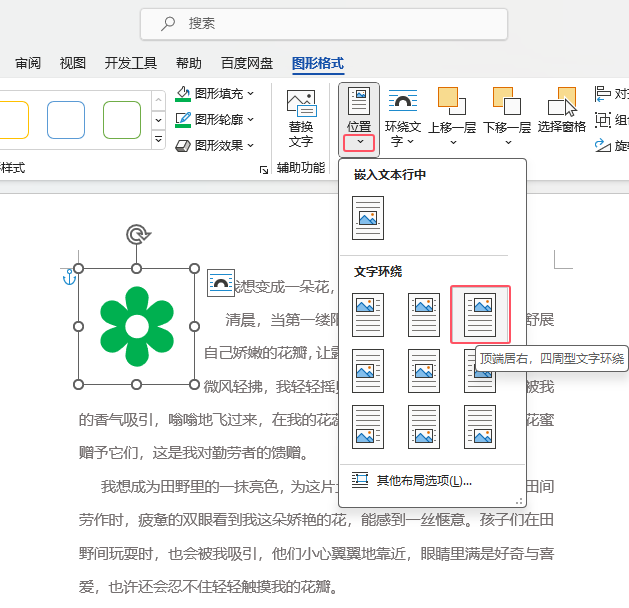
Task: Select bottom right with square wrapping
Action: point(480,427)
